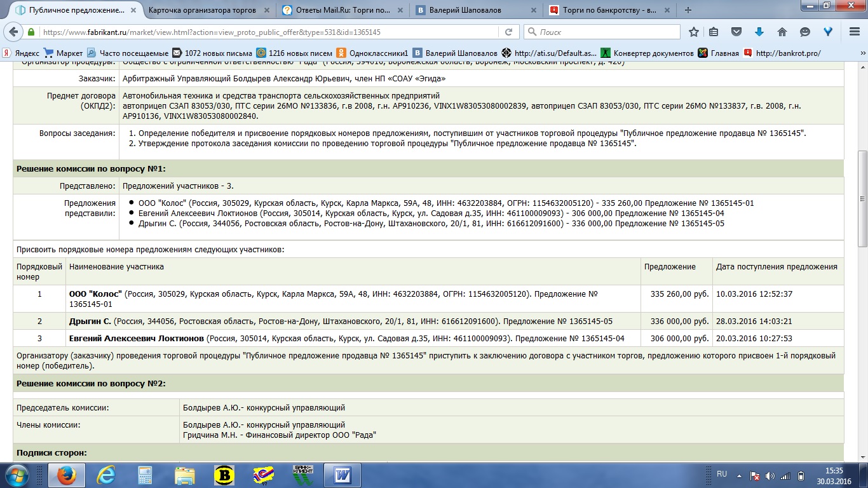868x488 pixels.
Task: Show hidden system tray icons
Action: (738, 475)
